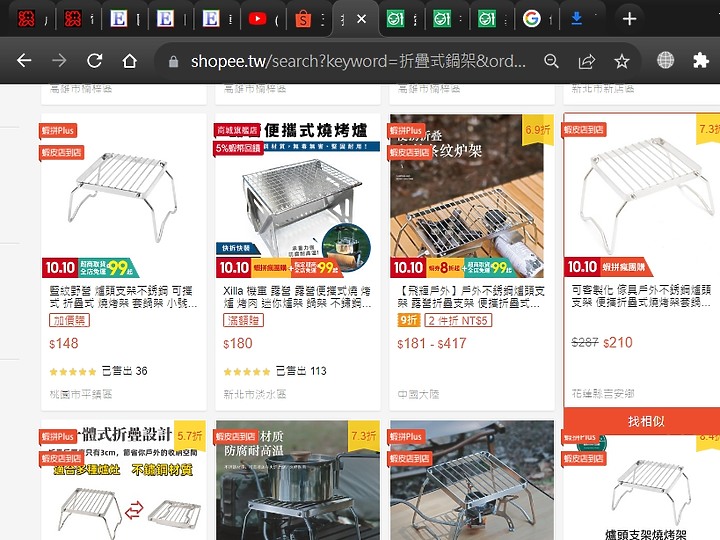This screenshot has height=540, width=720.
Task: Open the 暨紋野營 爐頭支架不銹鋼 title
Action: (x=123, y=297)
